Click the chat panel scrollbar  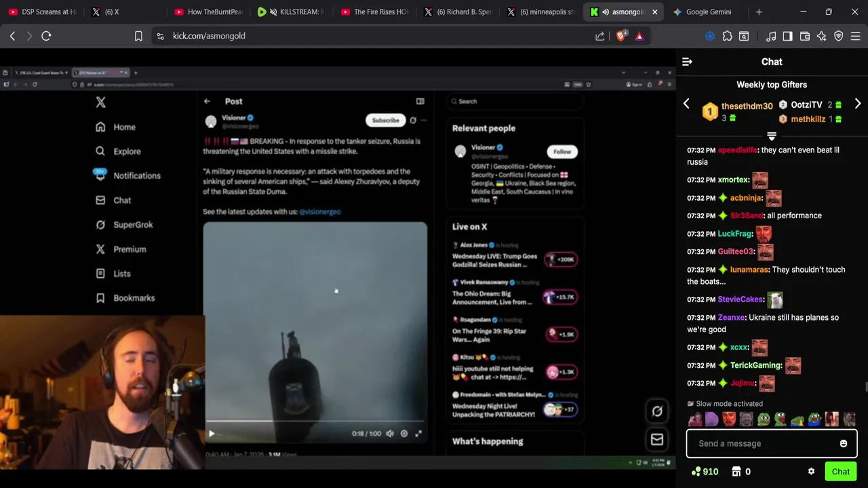tap(866, 387)
